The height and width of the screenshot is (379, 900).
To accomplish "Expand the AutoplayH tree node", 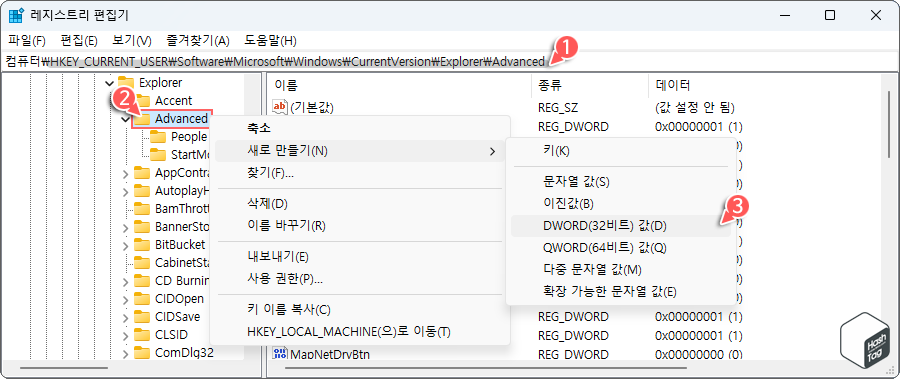I will [x=126, y=191].
